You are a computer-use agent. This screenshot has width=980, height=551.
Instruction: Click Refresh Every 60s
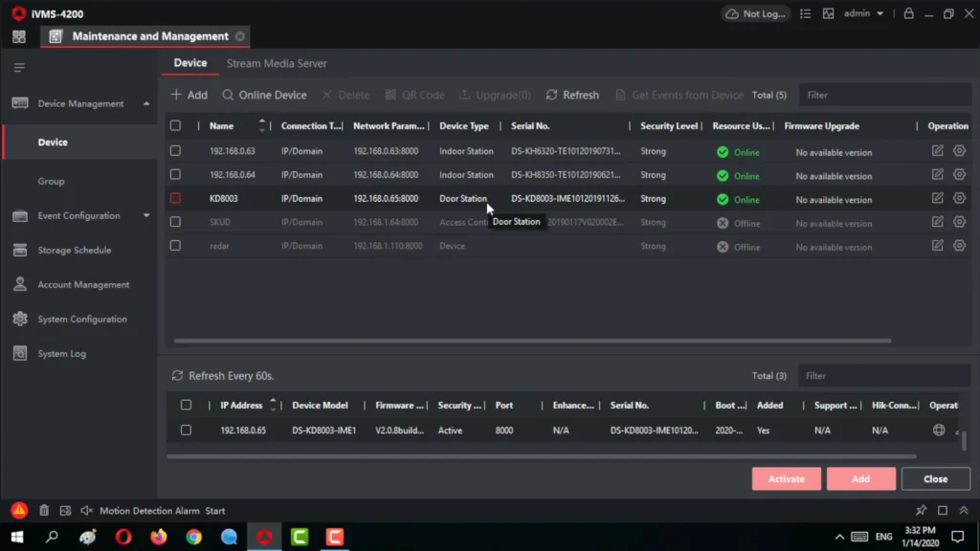click(x=222, y=375)
